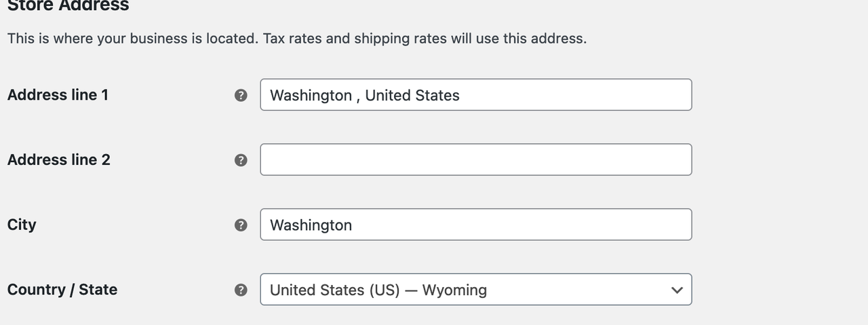Select the 'United States (US) — Wyoming' value

click(378, 290)
